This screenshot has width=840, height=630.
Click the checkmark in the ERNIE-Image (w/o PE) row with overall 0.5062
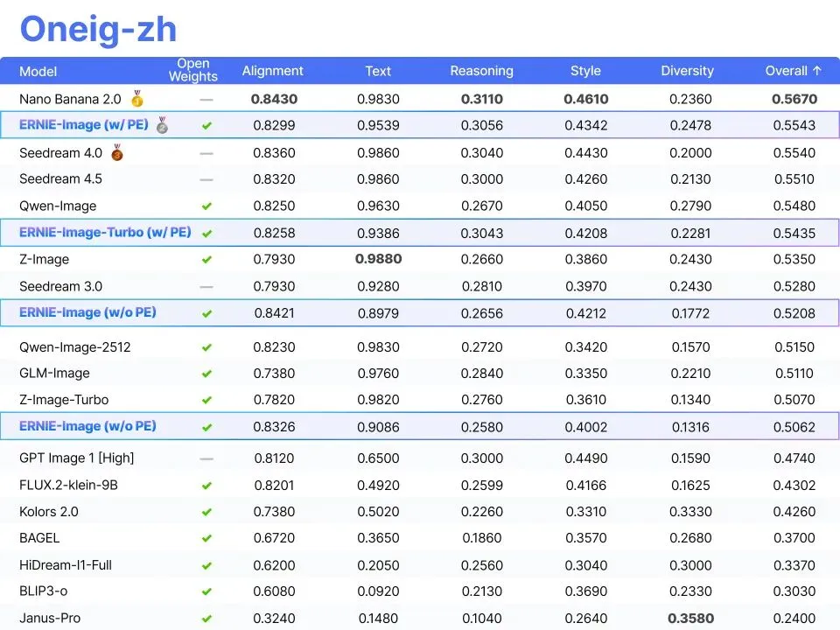click(206, 428)
